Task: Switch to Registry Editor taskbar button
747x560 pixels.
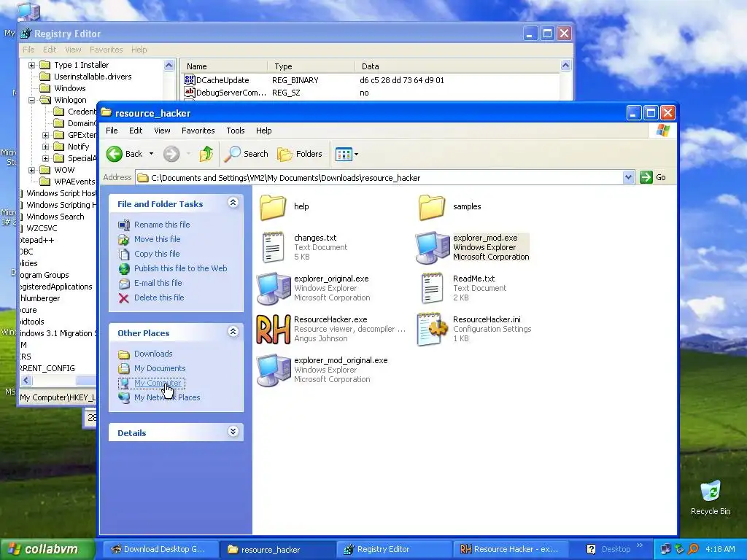Action: click(393, 549)
